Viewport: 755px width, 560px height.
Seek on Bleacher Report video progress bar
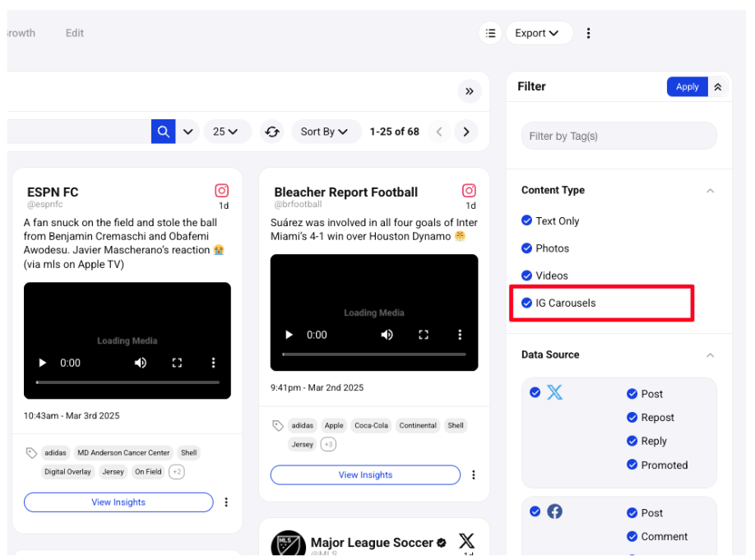coord(374,354)
